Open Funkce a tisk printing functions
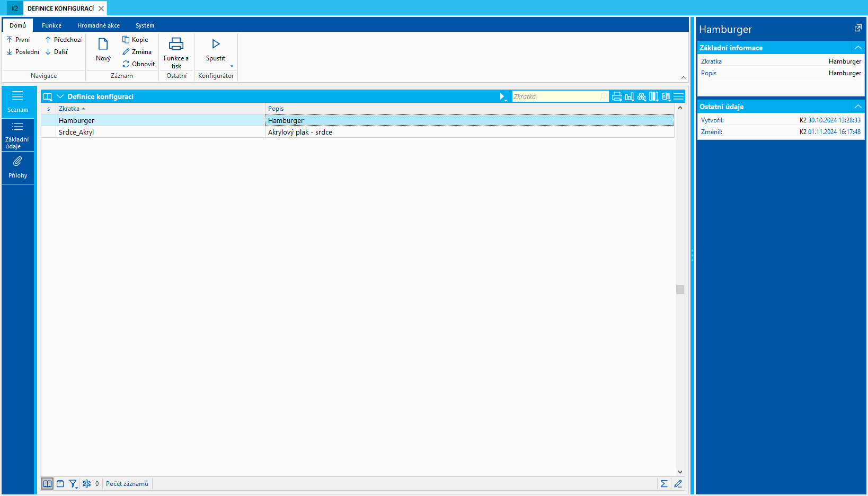The width and height of the screenshot is (868, 496). tap(176, 52)
